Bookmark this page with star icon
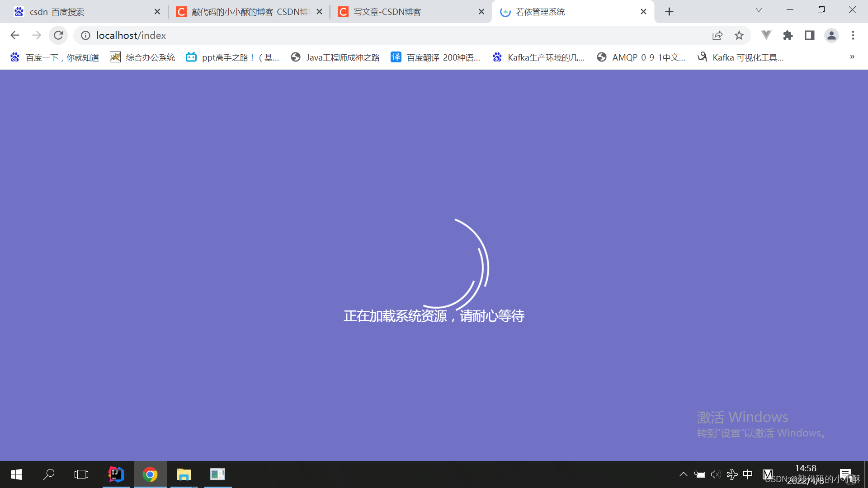 click(x=739, y=35)
